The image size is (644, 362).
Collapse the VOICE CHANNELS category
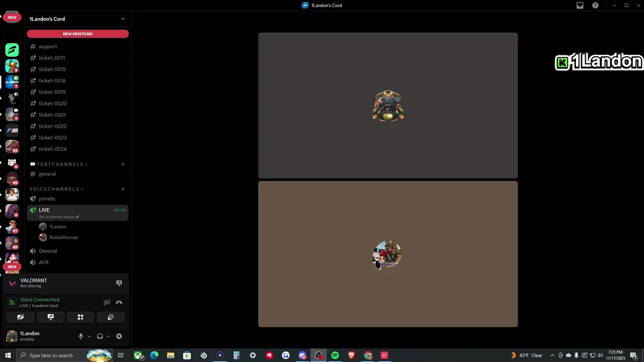[57, 189]
